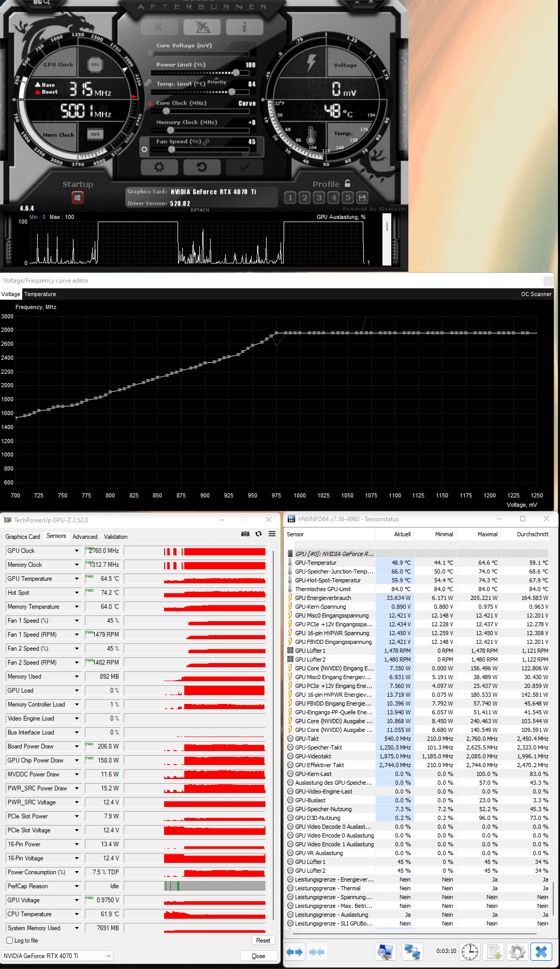Click the MSI jet logo button in Afterburner
The image size is (560, 969).
point(202,26)
